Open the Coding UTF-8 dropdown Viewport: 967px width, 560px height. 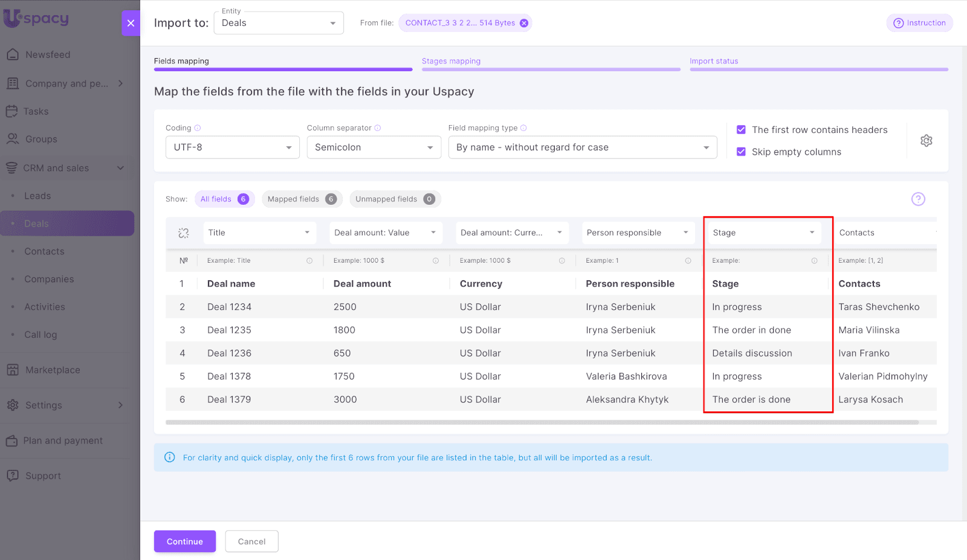(x=232, y=147)
